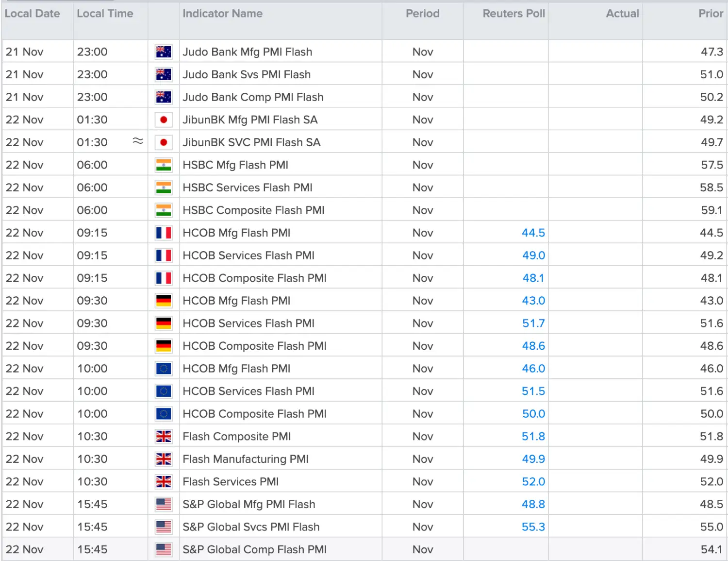The height and width of the screenshot is (561, 728).
Task: Select the "HSBC Mfg Flash PMI" indicator name
Action: (235, 165)
